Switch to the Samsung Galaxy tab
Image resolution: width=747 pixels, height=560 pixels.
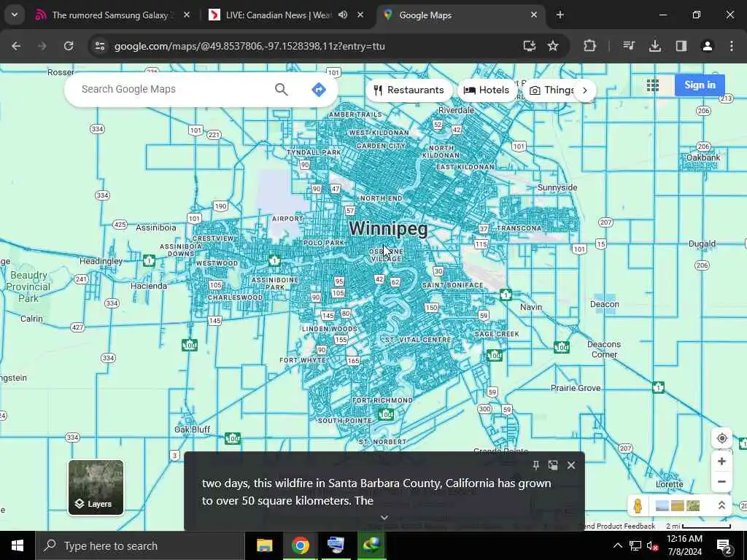pyautogui.click(x=113, y=15)
